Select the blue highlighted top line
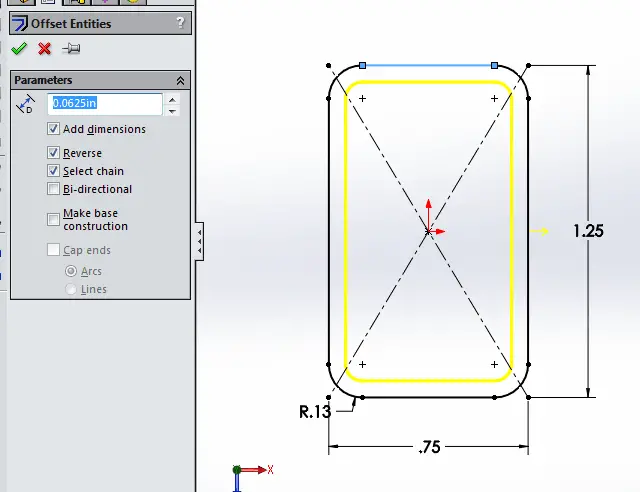Viewport: 640px width, 492px height. tap(428, 65)
